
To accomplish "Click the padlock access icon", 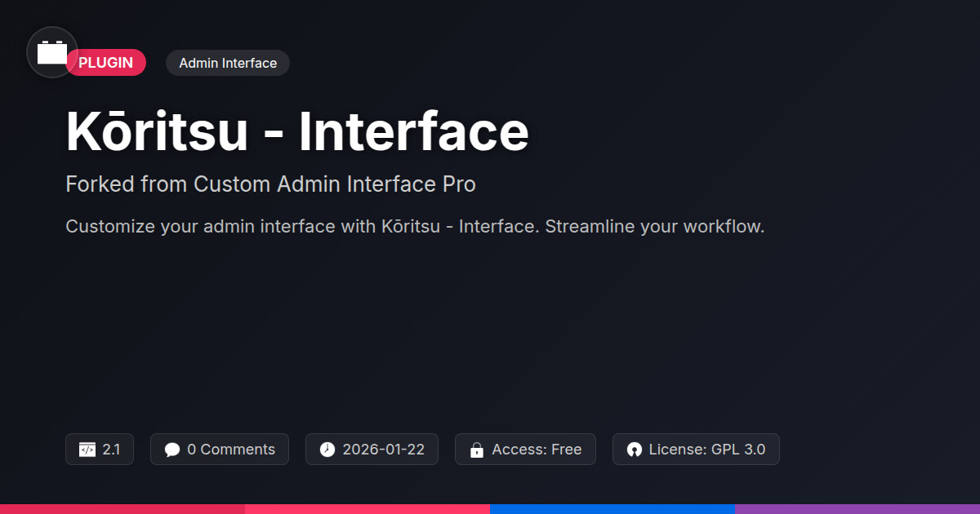I will [477, 450].
